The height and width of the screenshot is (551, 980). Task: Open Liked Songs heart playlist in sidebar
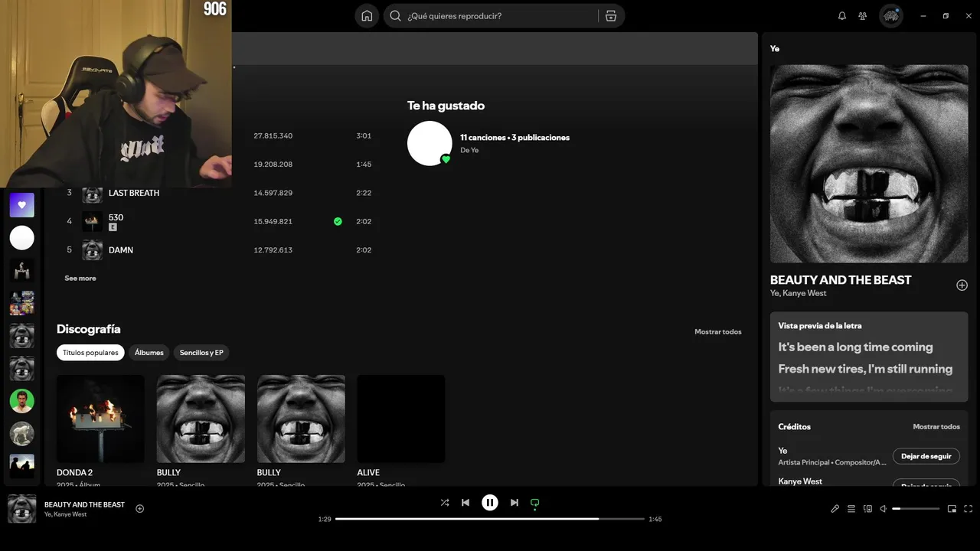point(22,205)
